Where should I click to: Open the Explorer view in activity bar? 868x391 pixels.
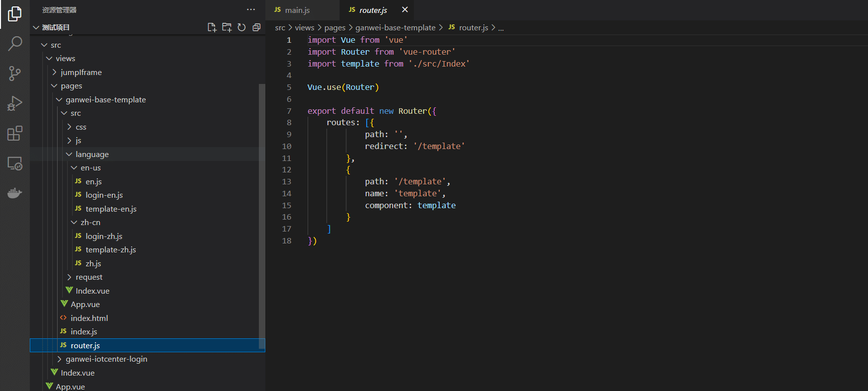[15, 14]
